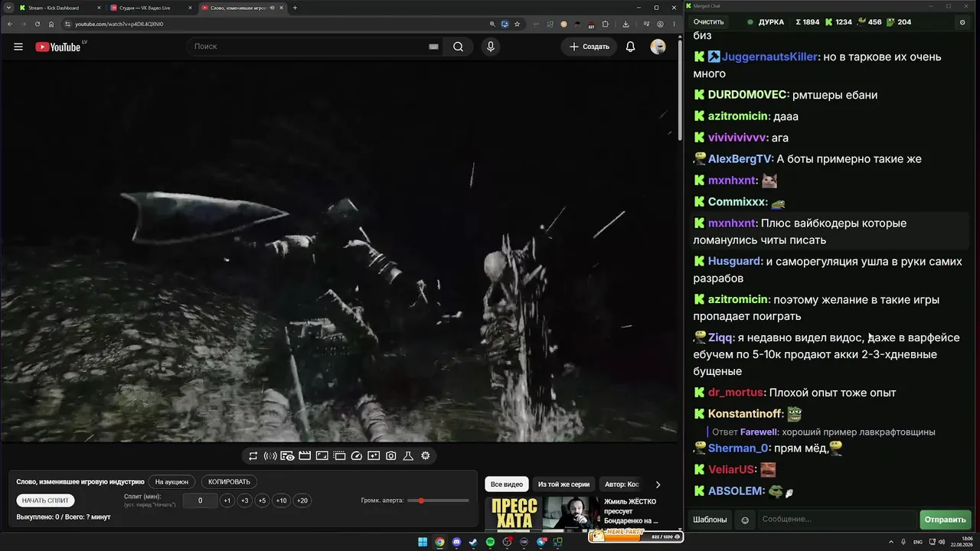
Task: Click the username Konstantinoff in chat
Action: (x=744, y=414)
